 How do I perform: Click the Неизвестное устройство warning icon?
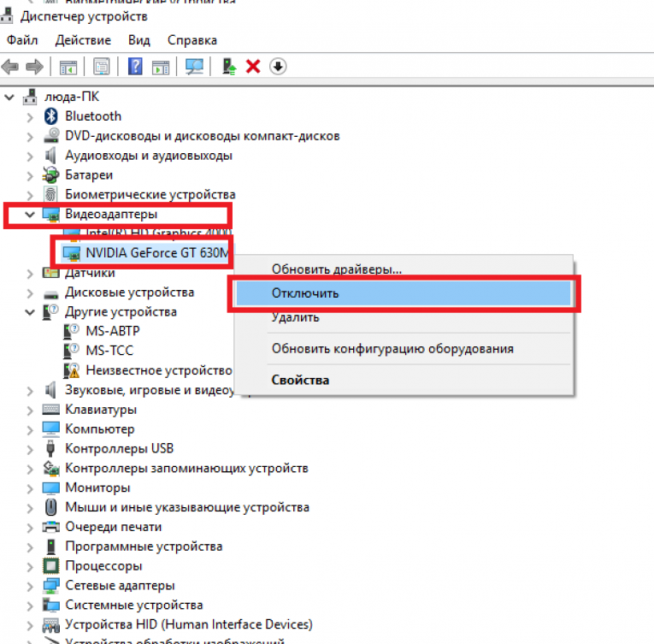pos(71,370)
